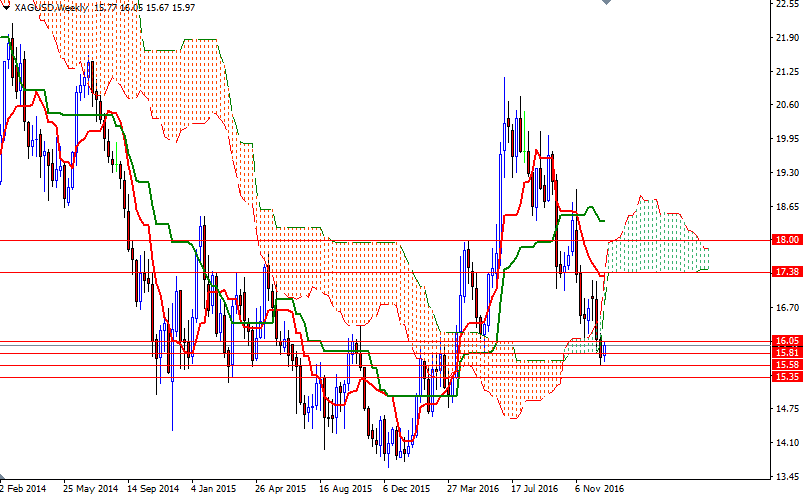
Task: Click the 6 Nov 2016 date label
Action: click(599, 488)
